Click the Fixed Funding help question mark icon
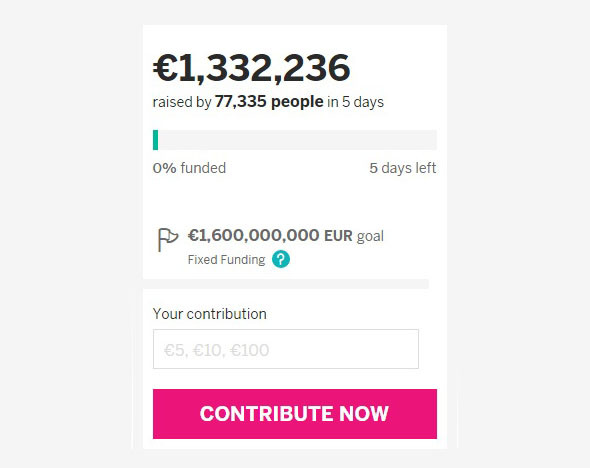590x468 pixels. pyautogui.click(x=281, y=259)
